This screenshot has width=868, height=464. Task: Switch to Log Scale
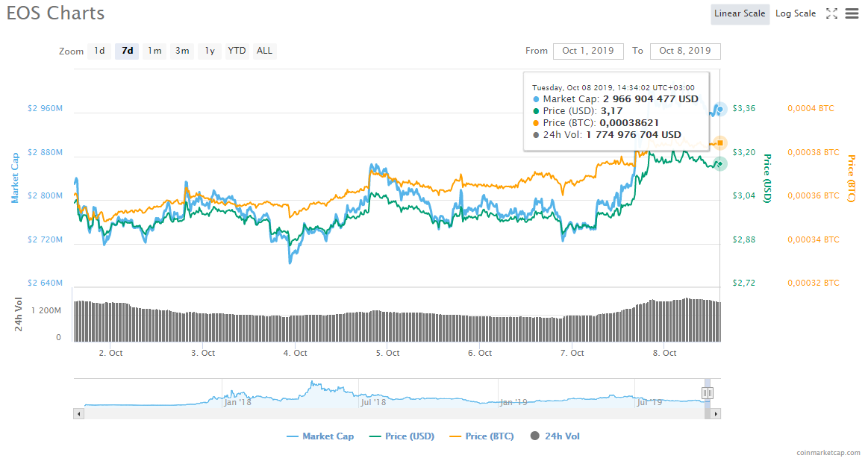pos(796,14)
